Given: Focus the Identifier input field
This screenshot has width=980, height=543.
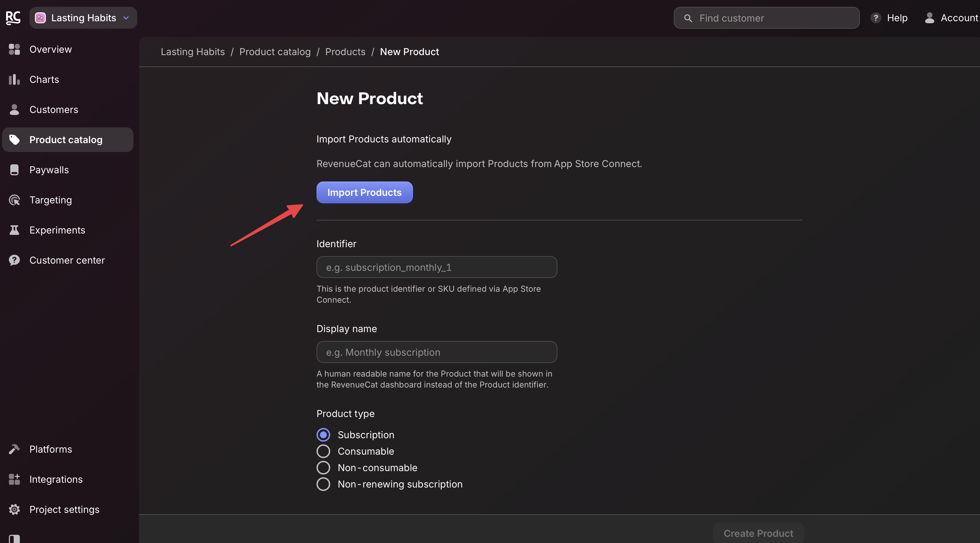Looking at the screenshot, I should 436,267.
